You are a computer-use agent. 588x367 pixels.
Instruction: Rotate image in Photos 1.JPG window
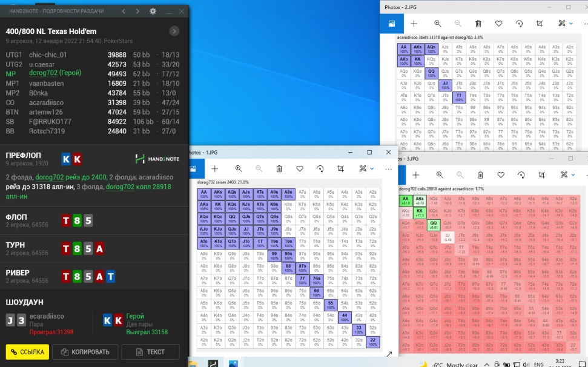click(320, 169)
